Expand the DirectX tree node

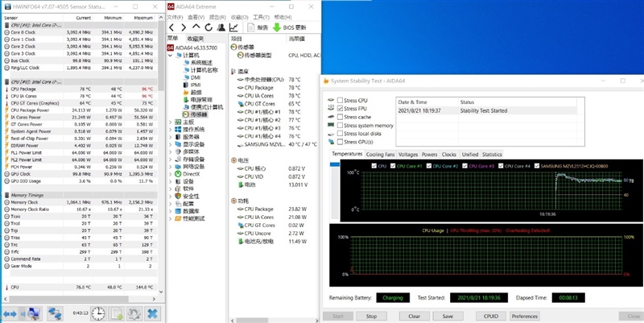pos(171,173)
